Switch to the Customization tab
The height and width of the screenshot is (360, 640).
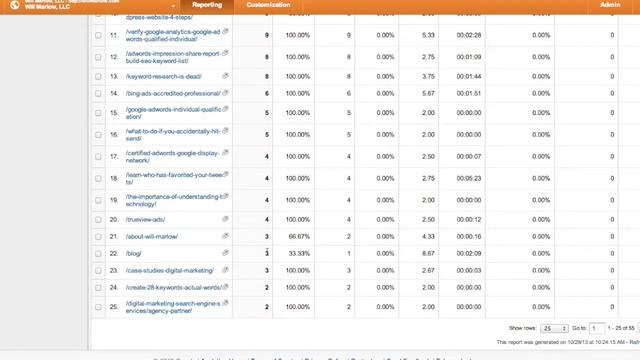268,5
